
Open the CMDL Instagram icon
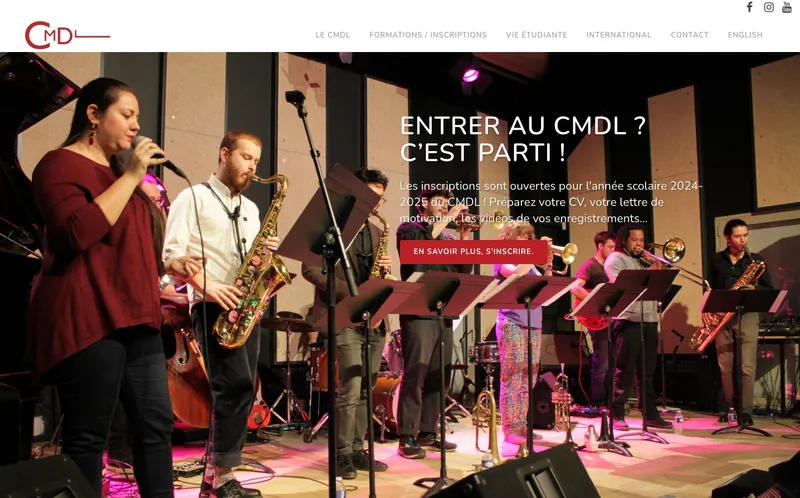point(768,7)
